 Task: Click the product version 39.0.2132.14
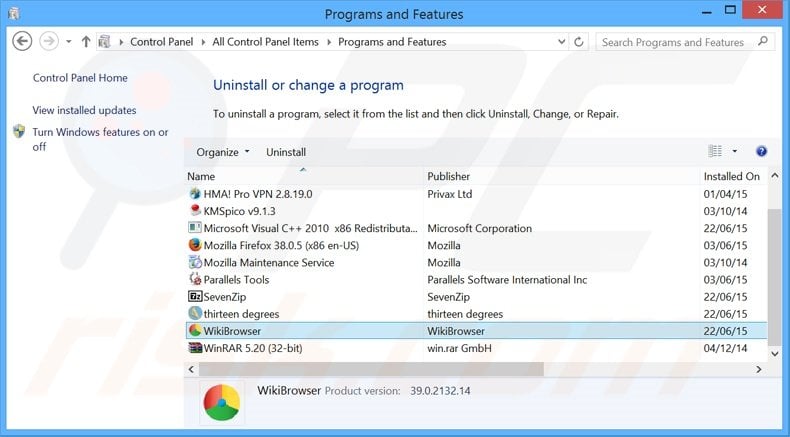pos(440,391)
